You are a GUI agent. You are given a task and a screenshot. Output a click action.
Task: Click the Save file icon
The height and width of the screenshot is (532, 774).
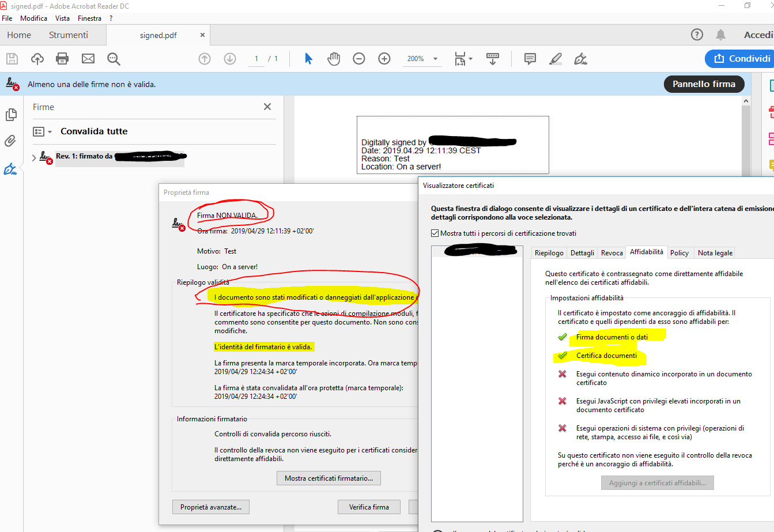12,58
